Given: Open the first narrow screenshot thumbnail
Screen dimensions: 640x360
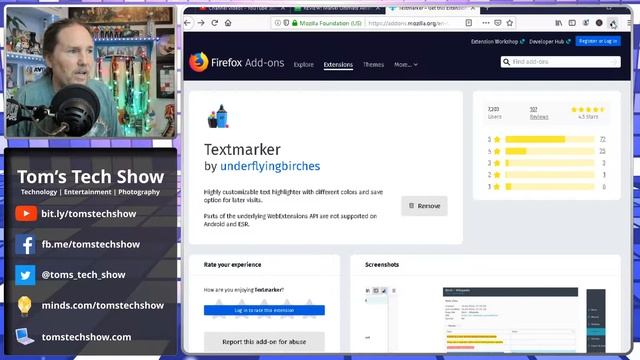Looking at the screenshot, I should 381,319.
